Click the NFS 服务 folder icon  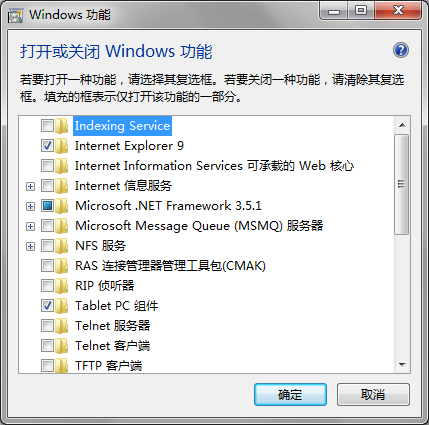coord(62,246)
